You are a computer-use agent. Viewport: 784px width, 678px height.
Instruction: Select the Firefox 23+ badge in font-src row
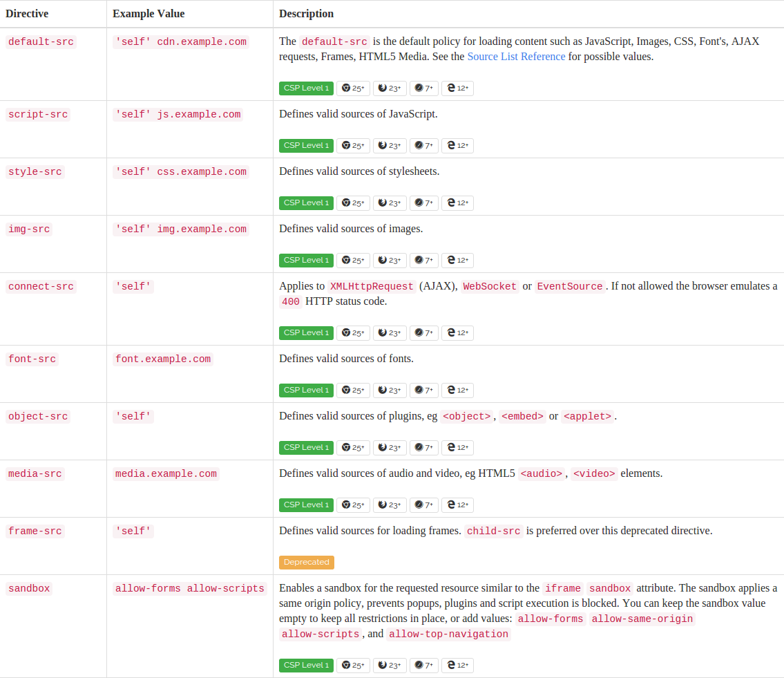pos(390,390)
